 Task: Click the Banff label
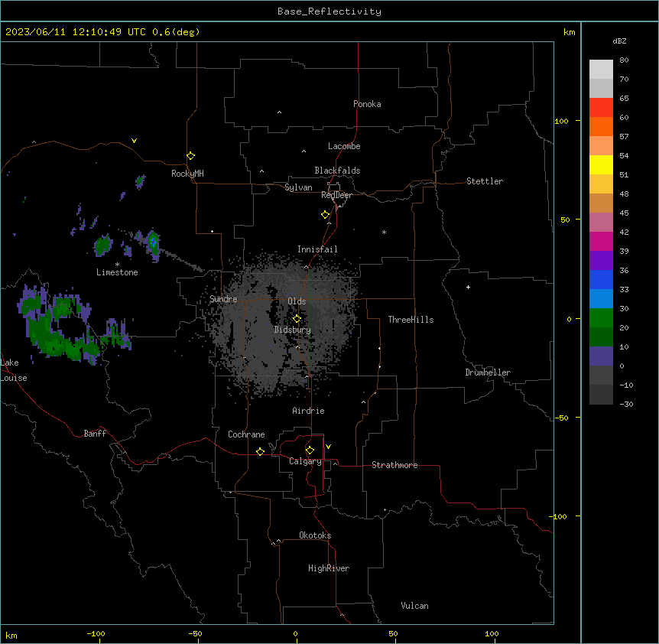[95, 434]
